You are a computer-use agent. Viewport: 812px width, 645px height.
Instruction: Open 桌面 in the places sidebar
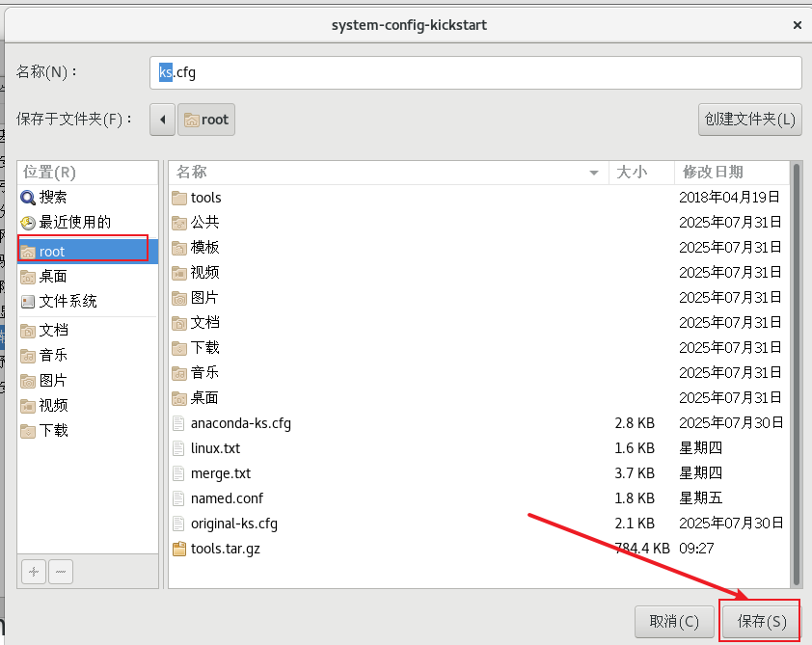click(x=88, y=277)
